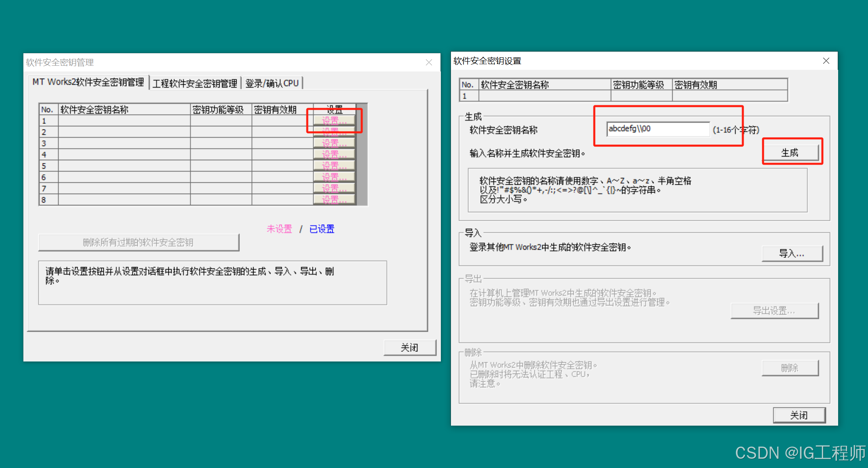This screenshot has width=868, height=468.
Task: Switch to 工程软件安全密钥管理 tab
Action: click(x=195, y=84)
